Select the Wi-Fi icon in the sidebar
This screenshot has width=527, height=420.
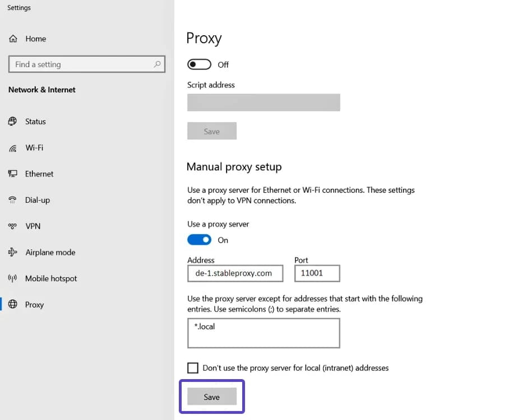point(12,147)
